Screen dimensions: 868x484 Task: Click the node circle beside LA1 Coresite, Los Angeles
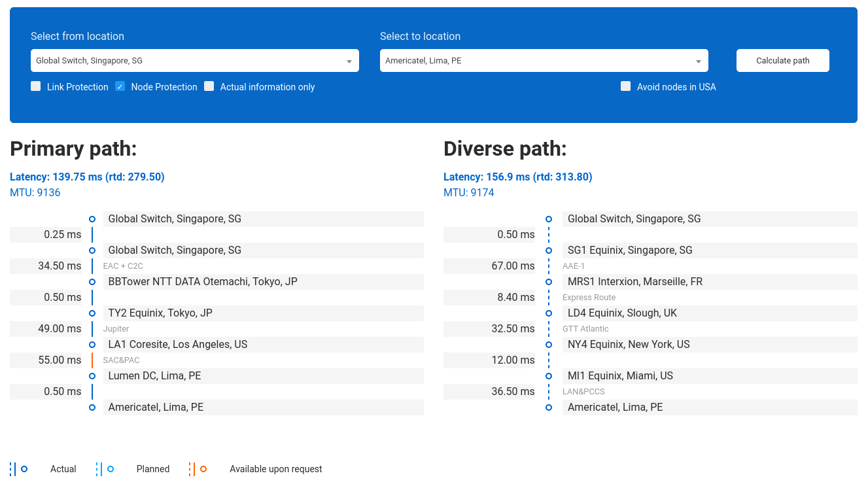92,345
